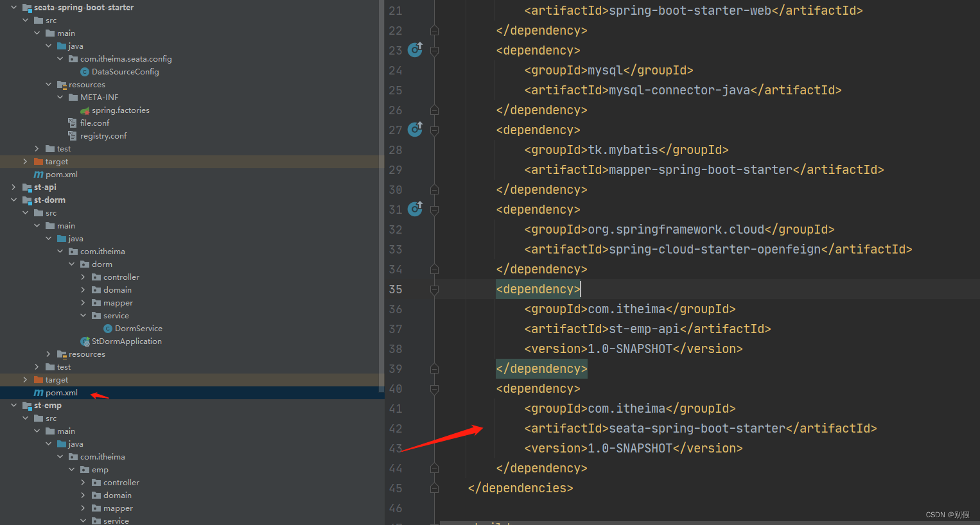980x525 pixels.
Task: Select the orange target folder under st-dorm
Action: click(57, 380)
